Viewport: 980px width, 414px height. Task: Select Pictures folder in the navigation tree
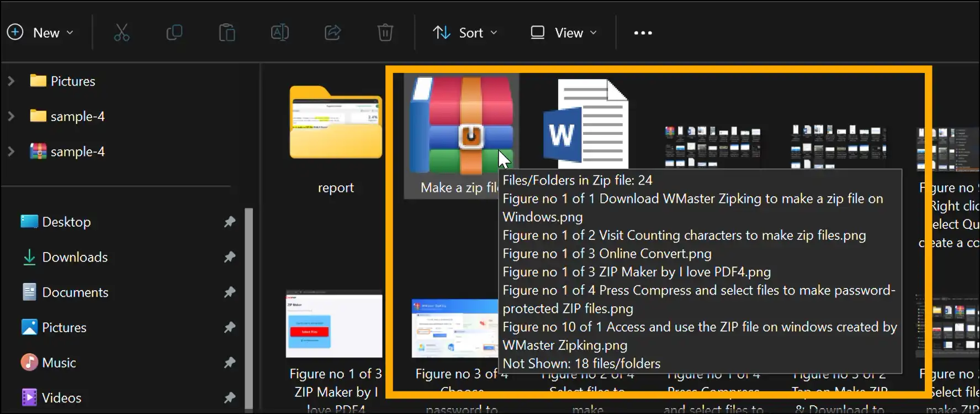pyautogui.click(x=62, y=81)
